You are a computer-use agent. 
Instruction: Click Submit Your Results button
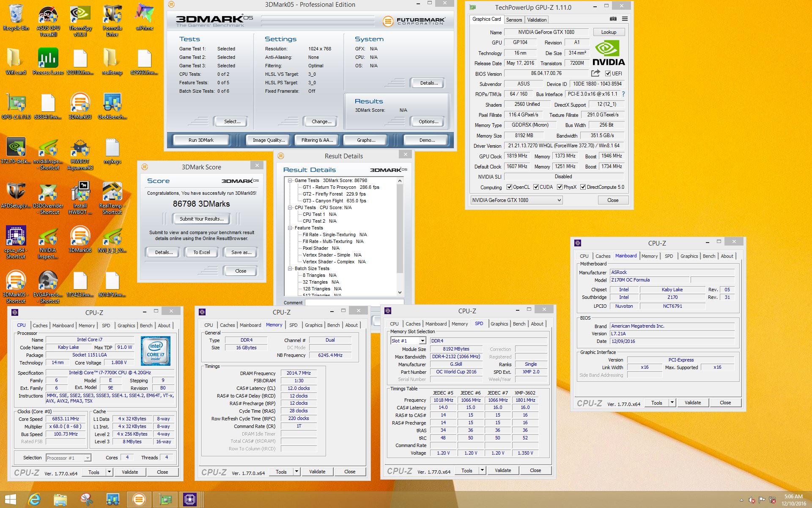click(x=201, y=219)
